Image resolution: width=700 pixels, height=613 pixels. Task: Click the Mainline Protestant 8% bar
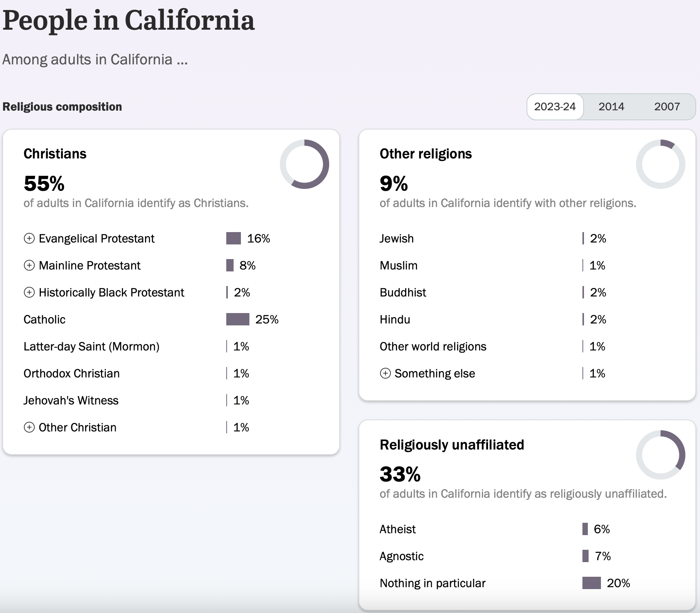coord(230,265)
